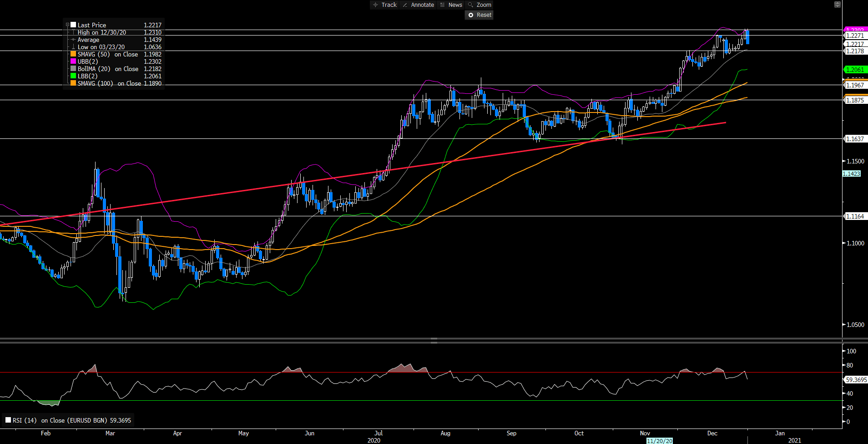Click RSI (14) on Close legend label
Viewport: 868px width, 444px height.
(x=71, y=420)
